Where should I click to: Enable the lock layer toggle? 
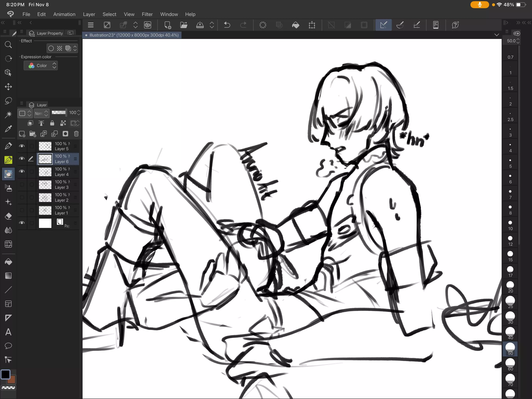[52, 123]
